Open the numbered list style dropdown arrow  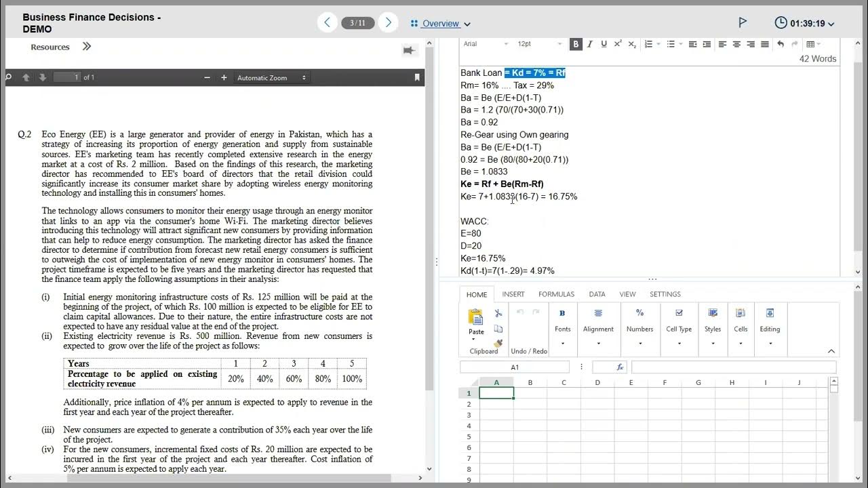[x=658, y=44]
